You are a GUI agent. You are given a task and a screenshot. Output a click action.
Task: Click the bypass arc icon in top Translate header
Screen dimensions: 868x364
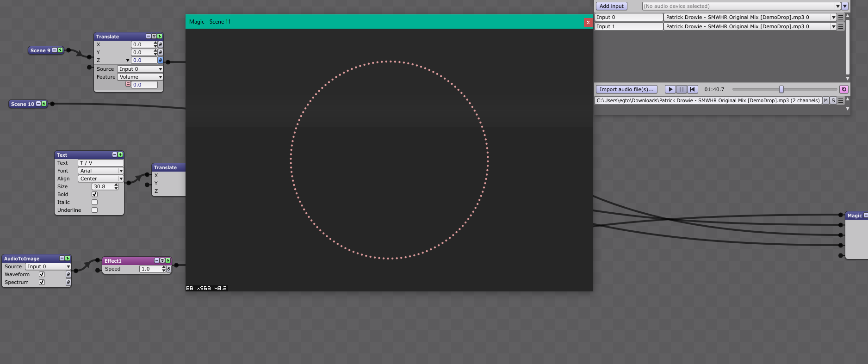154,36
